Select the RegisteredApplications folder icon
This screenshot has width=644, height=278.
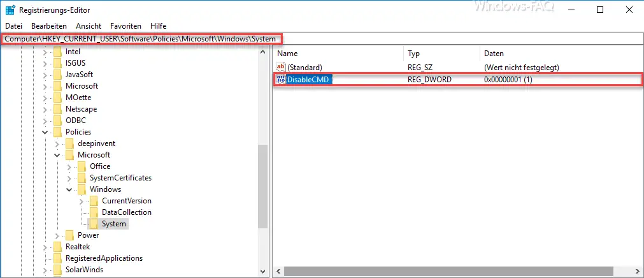(x=57, y=259)
